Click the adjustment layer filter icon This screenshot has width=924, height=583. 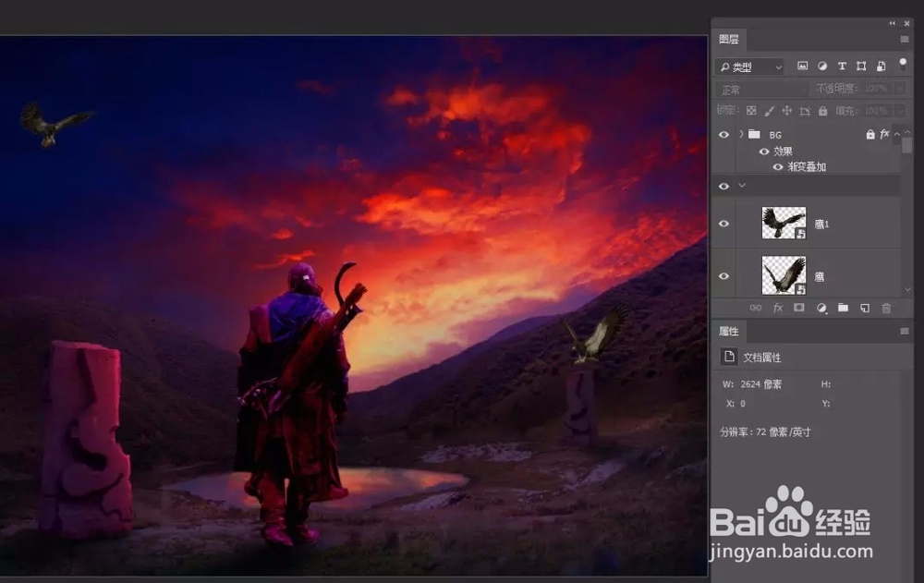tap(822, 66)
